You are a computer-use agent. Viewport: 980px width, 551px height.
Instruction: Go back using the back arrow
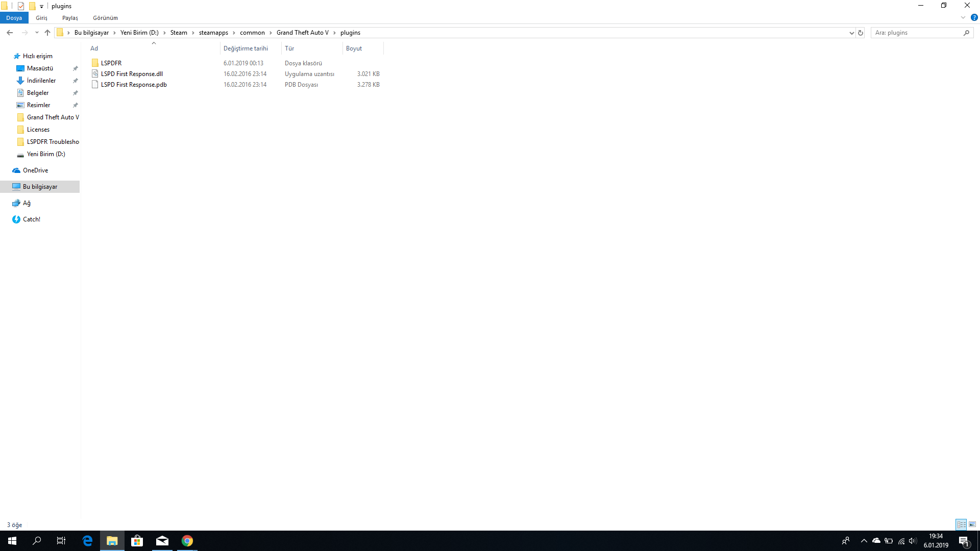(x=10, y=33)
